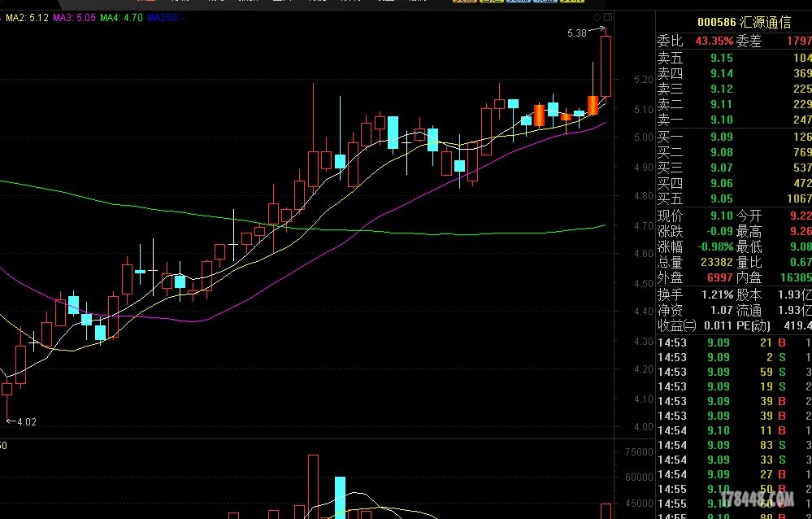
Task: Select the 14:53 trade of 59 lots S
Action: (734, 372)
